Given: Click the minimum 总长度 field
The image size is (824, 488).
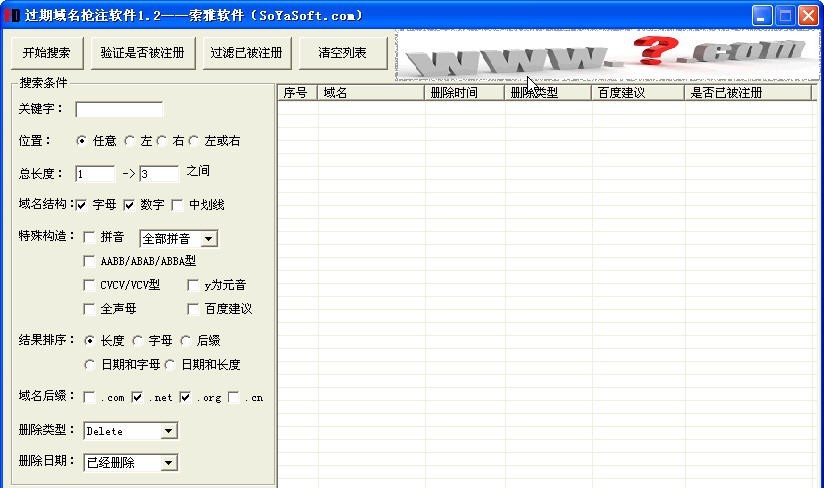Looking at the screenshot, I should pos(95,174).
